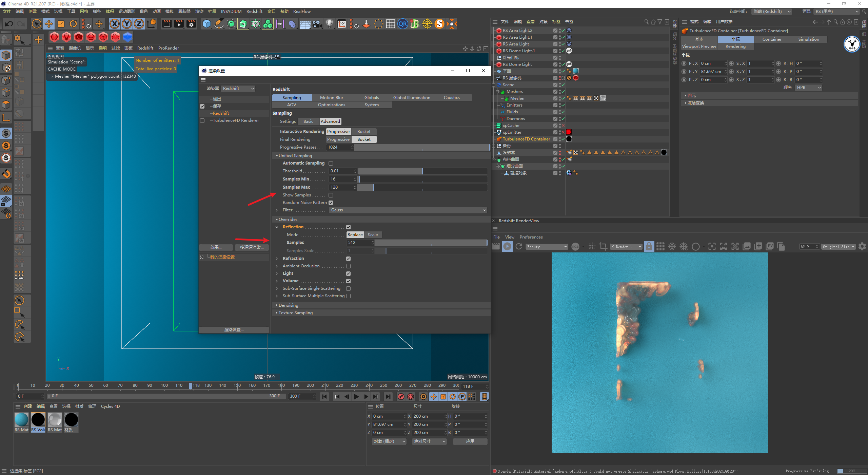This screenshot has width=868, height=475.
Task: Open the Filter Gauss dropdown
Action: point(408,210)
